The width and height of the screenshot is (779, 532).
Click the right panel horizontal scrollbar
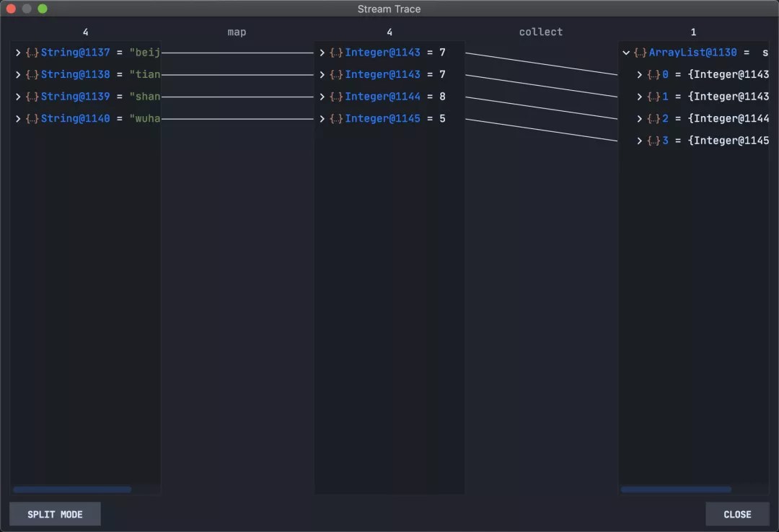coord(676,489)
